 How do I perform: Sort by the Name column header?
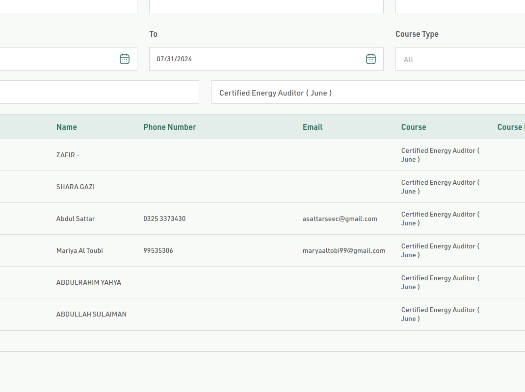pyautogui.click(x=67, y=127)
